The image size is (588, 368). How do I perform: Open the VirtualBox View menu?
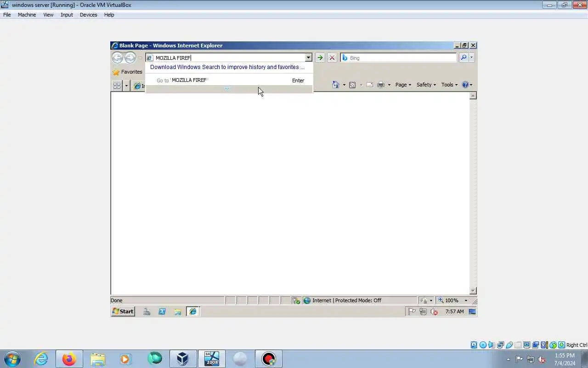pos(48,15)
